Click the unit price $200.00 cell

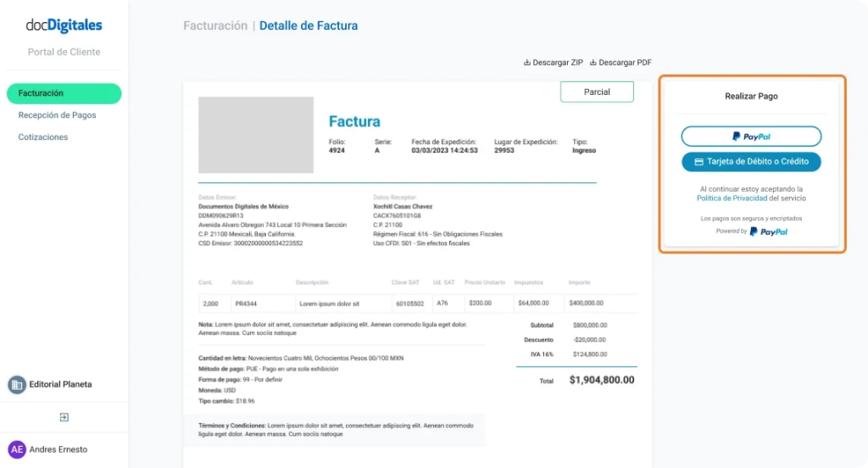coord(489,304)
